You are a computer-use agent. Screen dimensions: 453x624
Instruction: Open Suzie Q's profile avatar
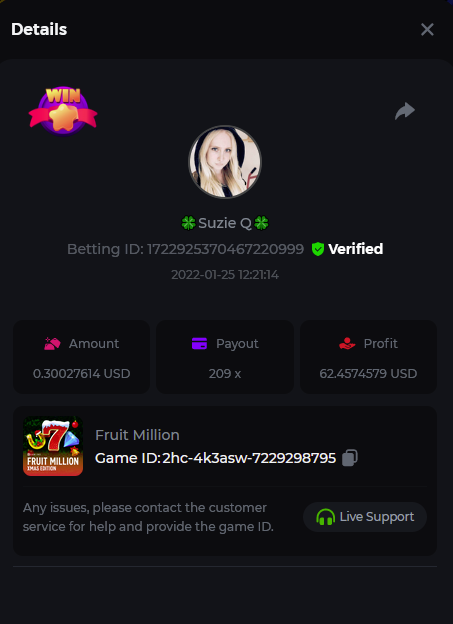click(225, 162)
